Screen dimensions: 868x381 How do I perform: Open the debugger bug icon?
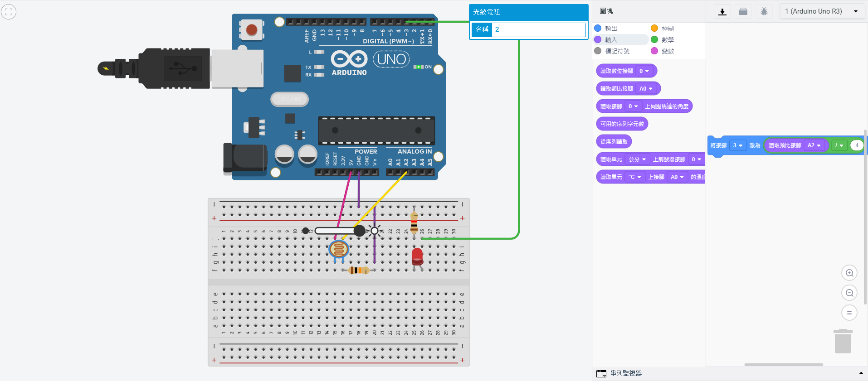point(764,12)
